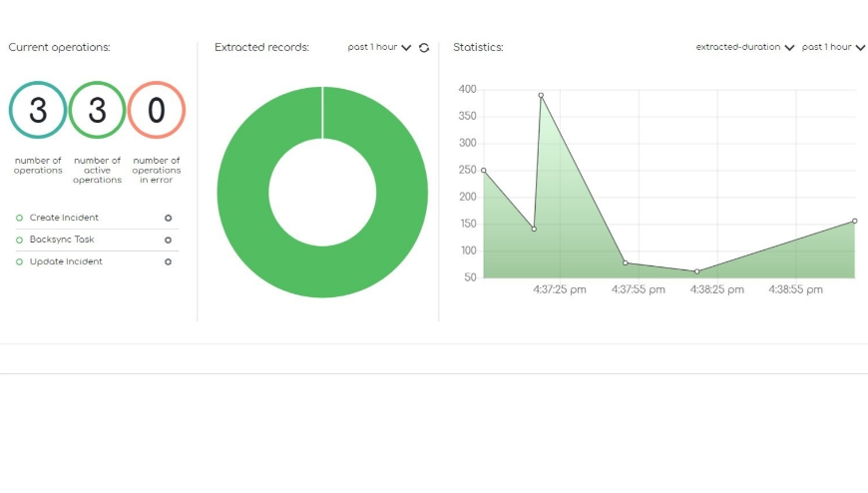This screenshot has height=493, width=868.
Task: Click dark dot icon on Update Incident row
Action: coord(169,262)
